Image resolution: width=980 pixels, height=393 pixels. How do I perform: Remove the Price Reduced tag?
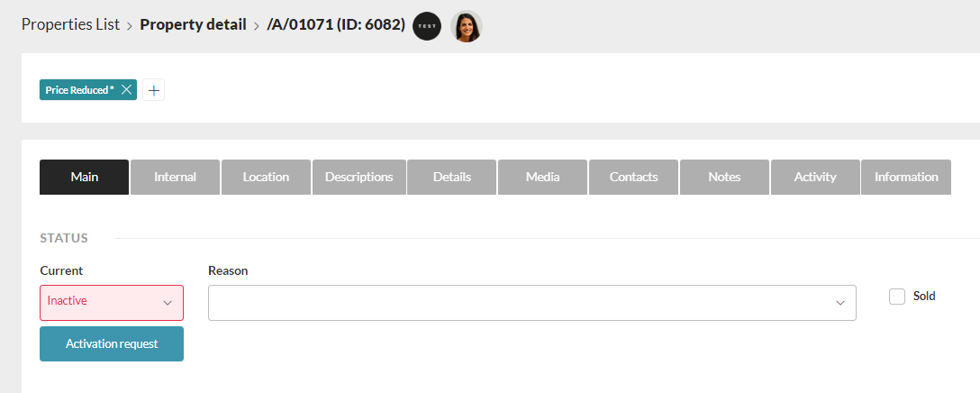click(x=126, y=90)
